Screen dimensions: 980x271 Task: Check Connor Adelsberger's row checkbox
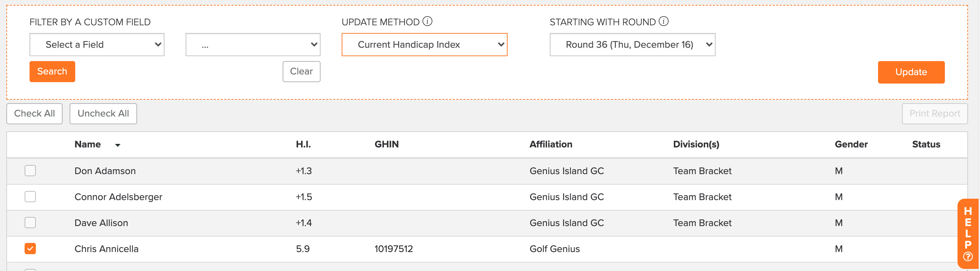[30, 197]
